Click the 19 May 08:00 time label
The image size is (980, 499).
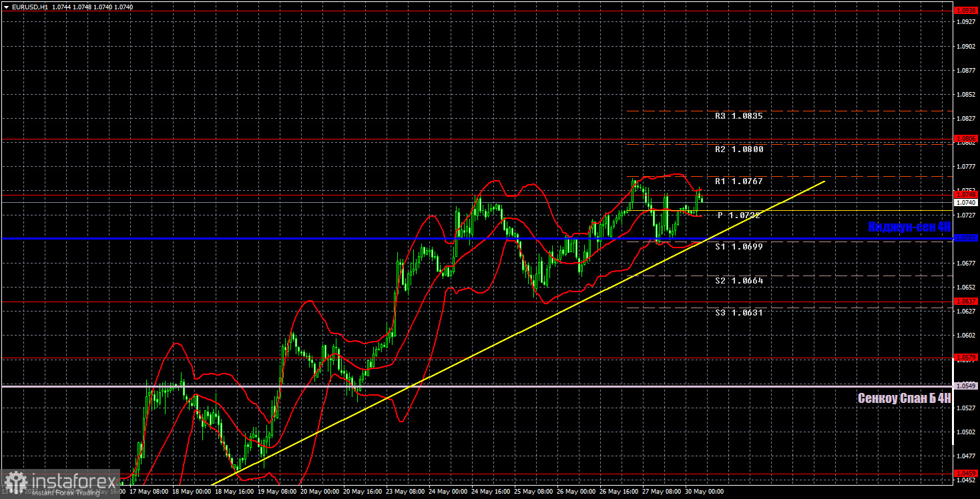[276, 493]
